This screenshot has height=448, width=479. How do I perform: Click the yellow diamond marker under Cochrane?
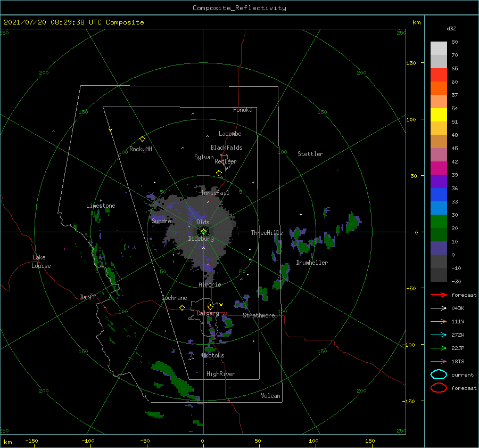[183, 307]
